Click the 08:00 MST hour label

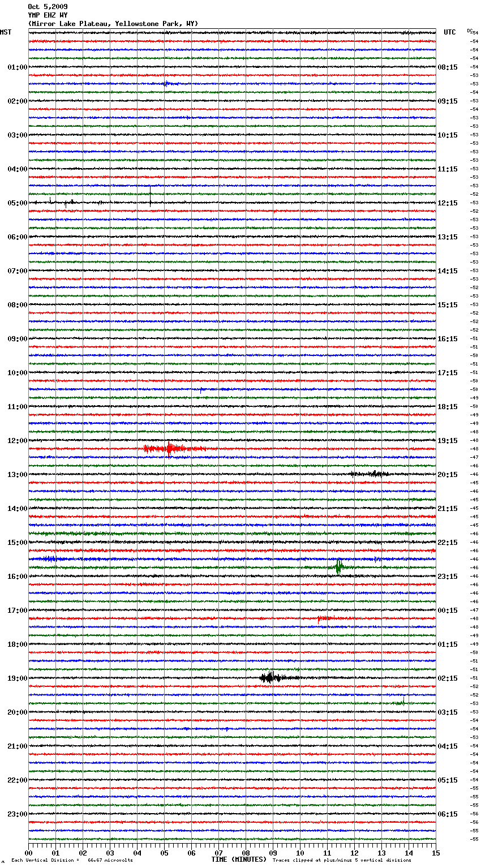[18, 305]
